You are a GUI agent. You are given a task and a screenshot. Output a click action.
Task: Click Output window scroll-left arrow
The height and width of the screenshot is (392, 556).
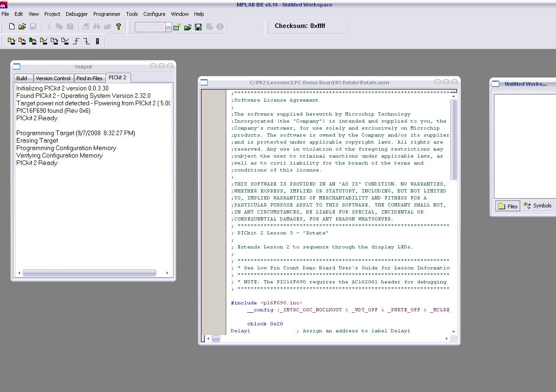click(19, 273)
